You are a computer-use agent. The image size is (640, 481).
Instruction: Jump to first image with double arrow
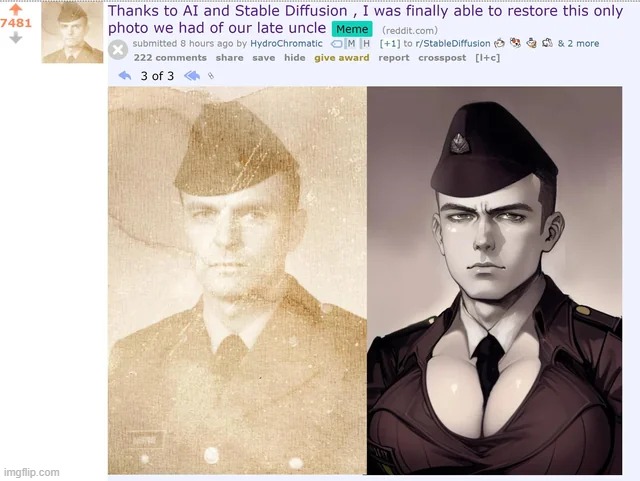pos(192,76)
